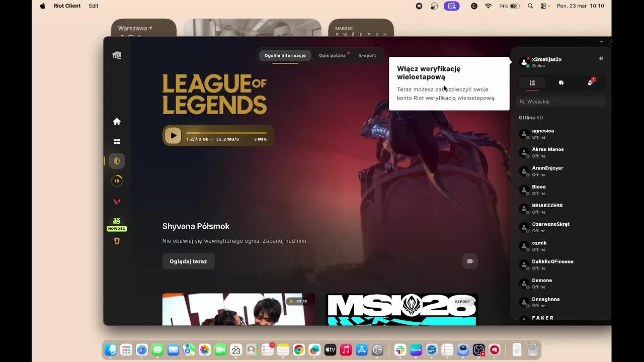Open the Riot Client Dock icon
This screenshot has height=362, width=644.
[495, 350]
